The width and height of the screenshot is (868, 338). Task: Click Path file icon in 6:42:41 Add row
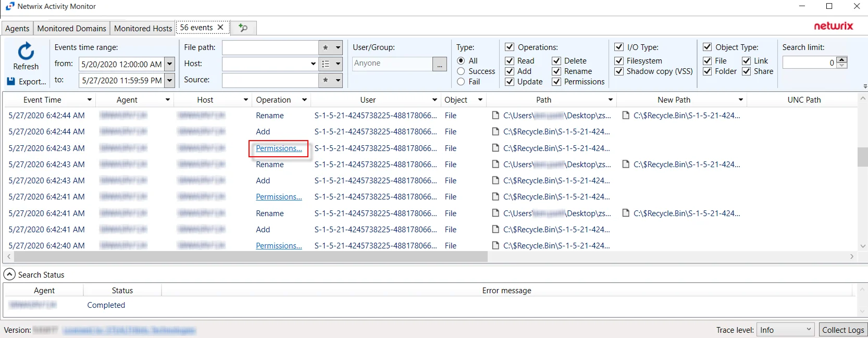tap(495, 229)
